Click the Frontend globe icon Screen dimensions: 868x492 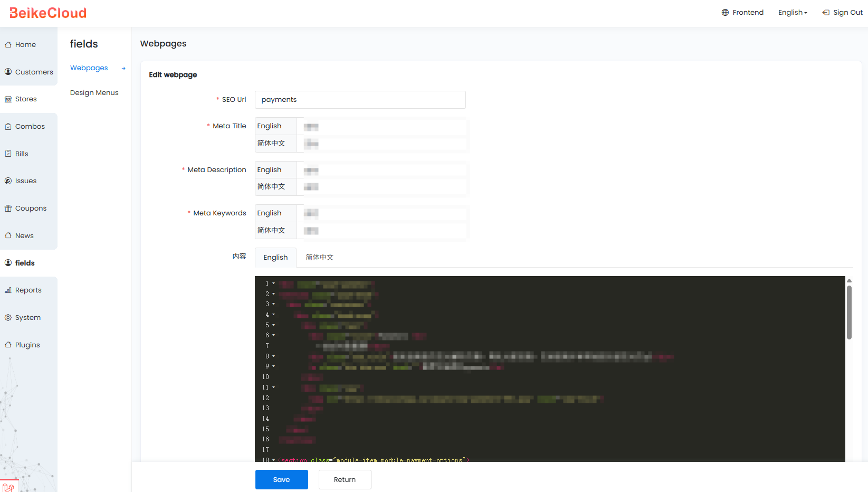(x=725, y=13)
